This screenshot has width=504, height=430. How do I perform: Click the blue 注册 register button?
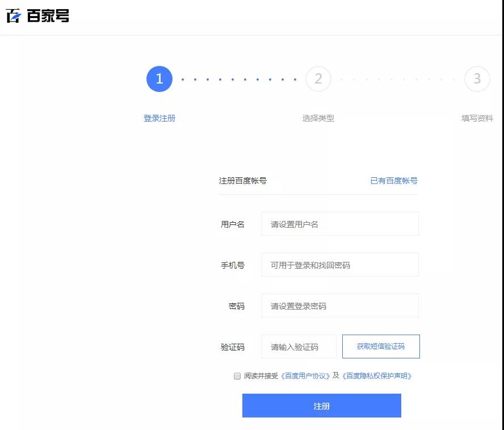pos(321,405)
